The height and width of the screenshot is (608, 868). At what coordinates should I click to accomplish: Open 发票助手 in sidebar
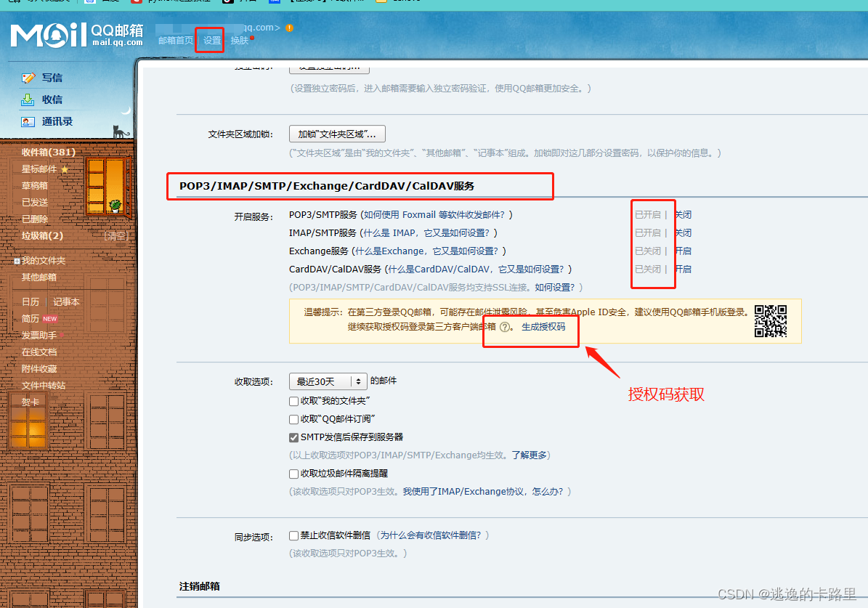[x=38, y=336]
